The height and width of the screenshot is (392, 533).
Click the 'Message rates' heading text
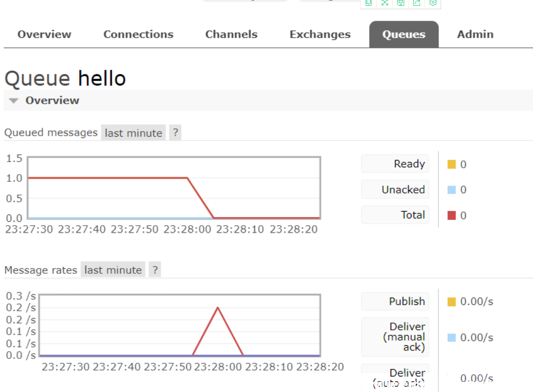pos(41,270)
